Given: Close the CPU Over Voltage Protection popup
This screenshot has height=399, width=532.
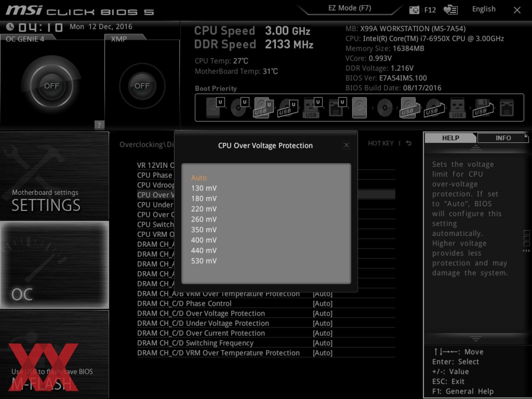Looking at the screenshot, I should click(346, 145).
